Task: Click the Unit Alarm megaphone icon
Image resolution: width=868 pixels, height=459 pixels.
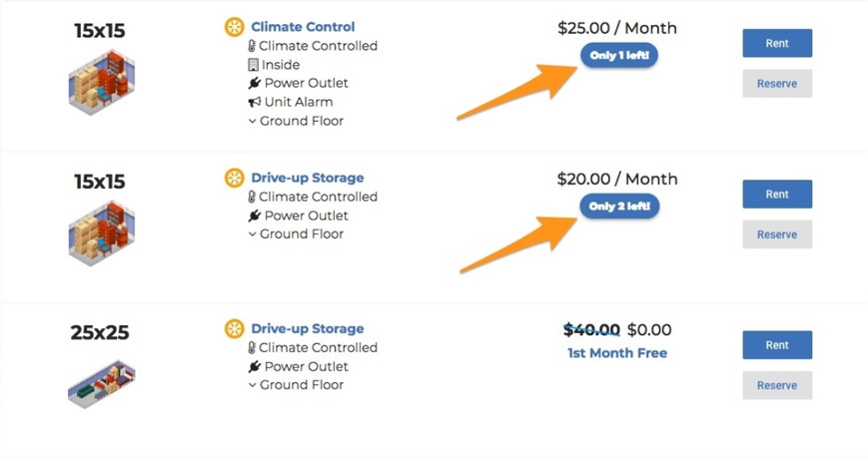Action: tap(254, 102)
